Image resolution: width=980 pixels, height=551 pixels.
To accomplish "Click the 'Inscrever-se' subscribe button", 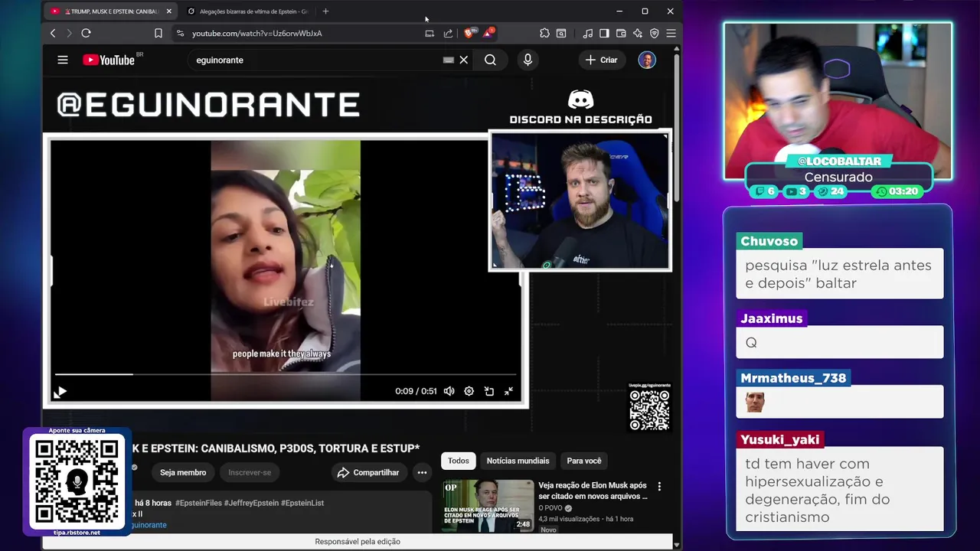I will click(x=250, y=472).
